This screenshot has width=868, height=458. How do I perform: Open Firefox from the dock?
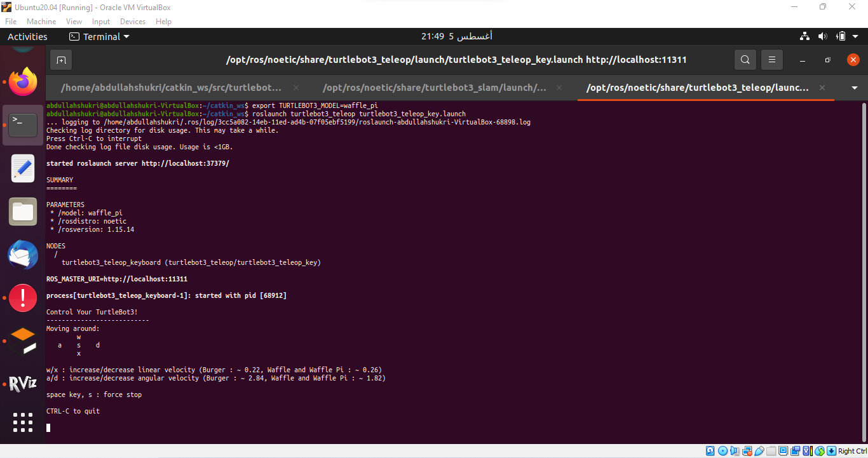[23, 82]
